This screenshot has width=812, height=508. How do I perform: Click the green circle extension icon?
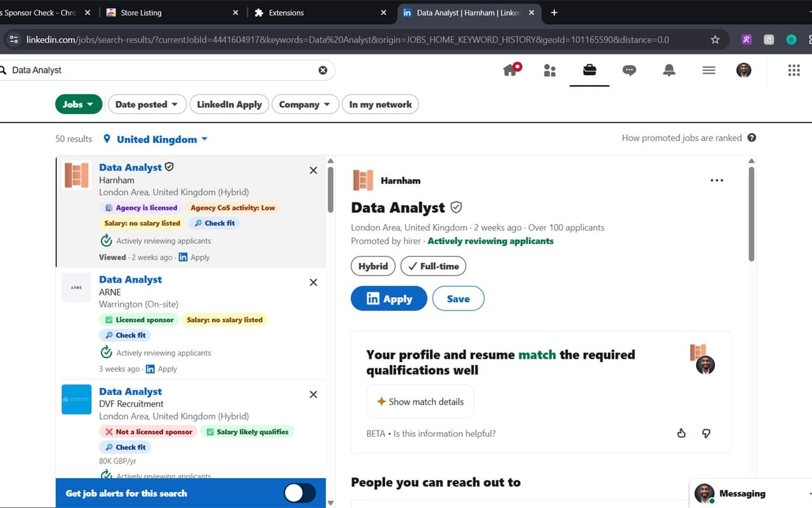pos(791,39)
